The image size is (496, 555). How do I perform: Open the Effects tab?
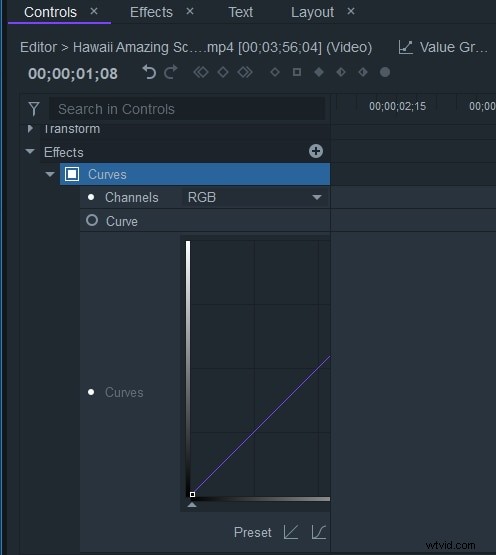151,12
